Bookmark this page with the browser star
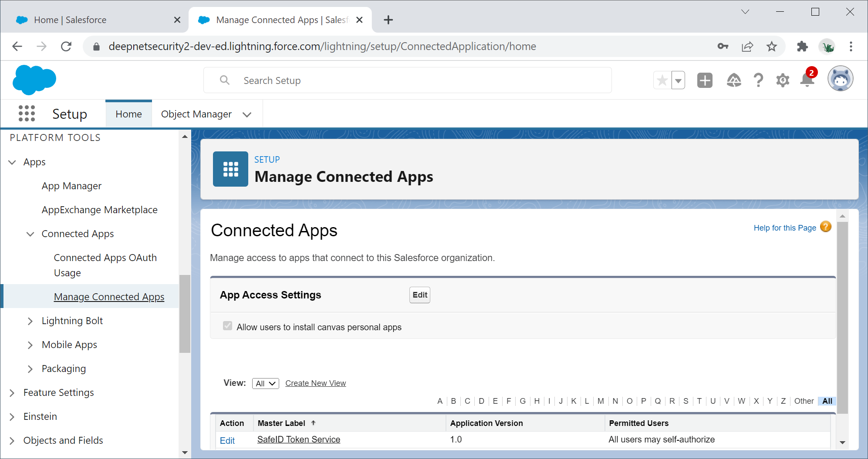The width and height of the screenshot is (868, 459). click(771, 47)
